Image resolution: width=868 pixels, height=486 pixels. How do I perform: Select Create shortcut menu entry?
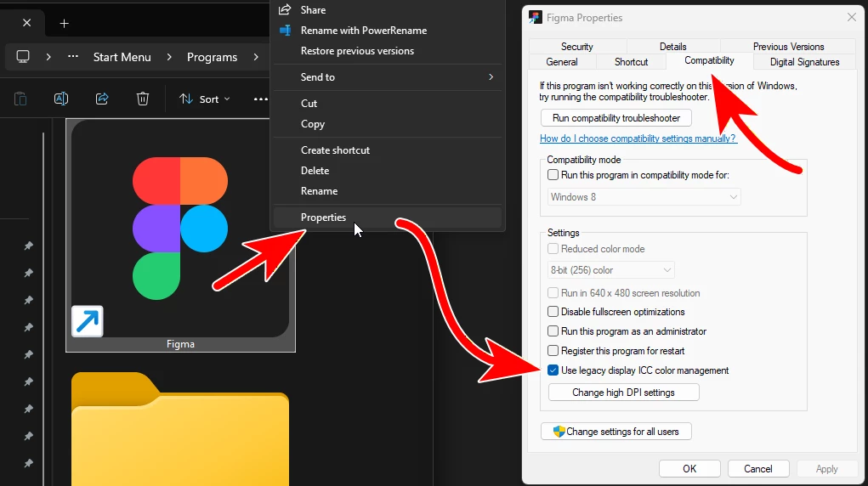click(x=335, y=150)
